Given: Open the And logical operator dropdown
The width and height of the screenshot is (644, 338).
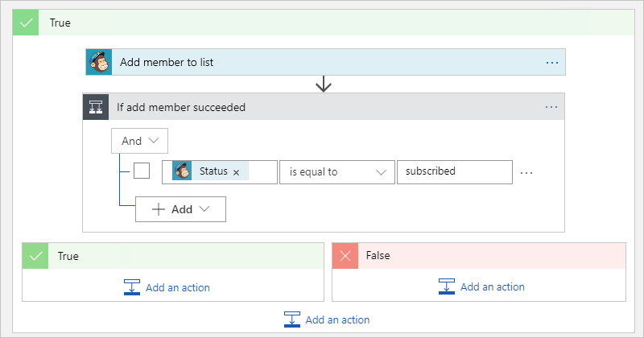Looking at the screenshot, I should 139,141.
